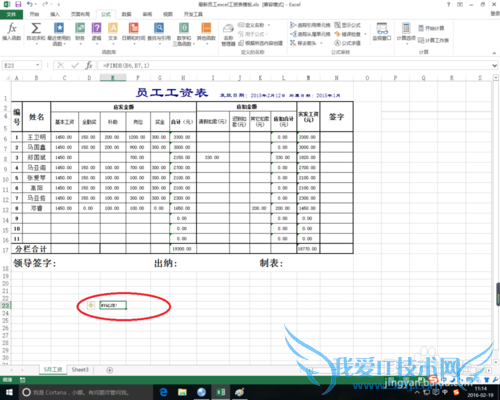Expand the Remove Arrows dropdown arrow
This screenshot has height=400, width=500.
coord(321,43)
